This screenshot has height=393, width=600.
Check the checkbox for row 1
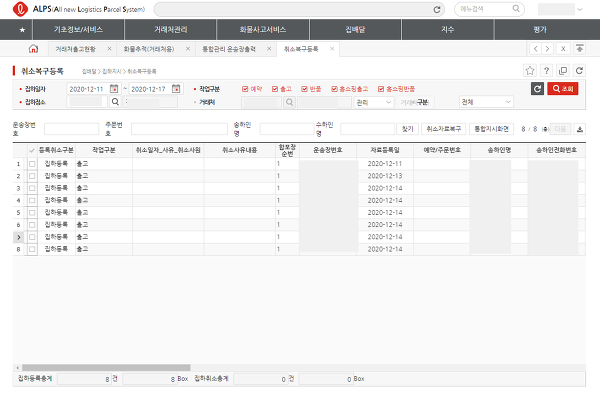click(32, 164)
